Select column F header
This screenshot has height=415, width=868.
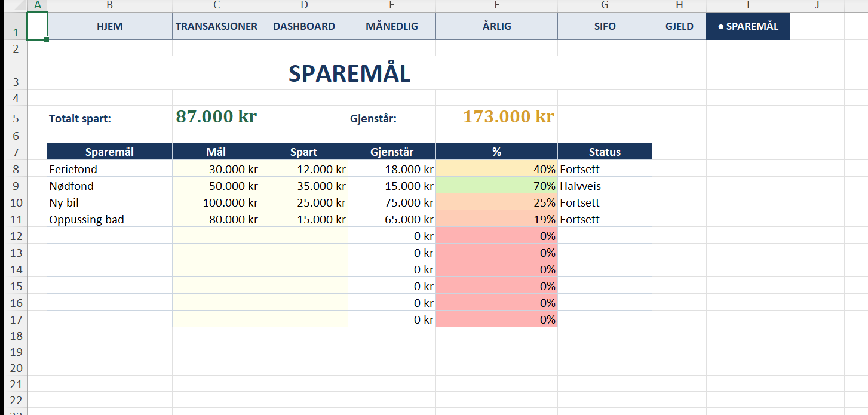[496, 5]
